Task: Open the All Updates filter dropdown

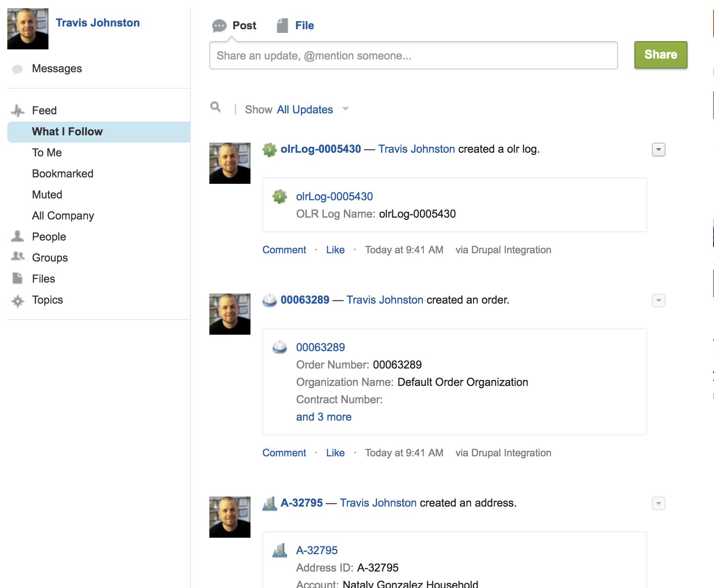Action: tap(304, 109)
